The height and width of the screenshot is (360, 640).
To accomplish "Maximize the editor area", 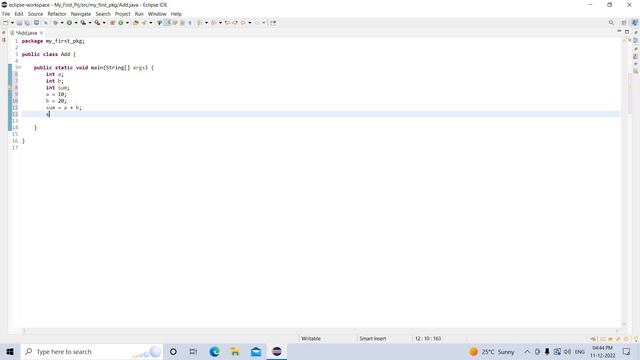I will (x=627, y=31).
